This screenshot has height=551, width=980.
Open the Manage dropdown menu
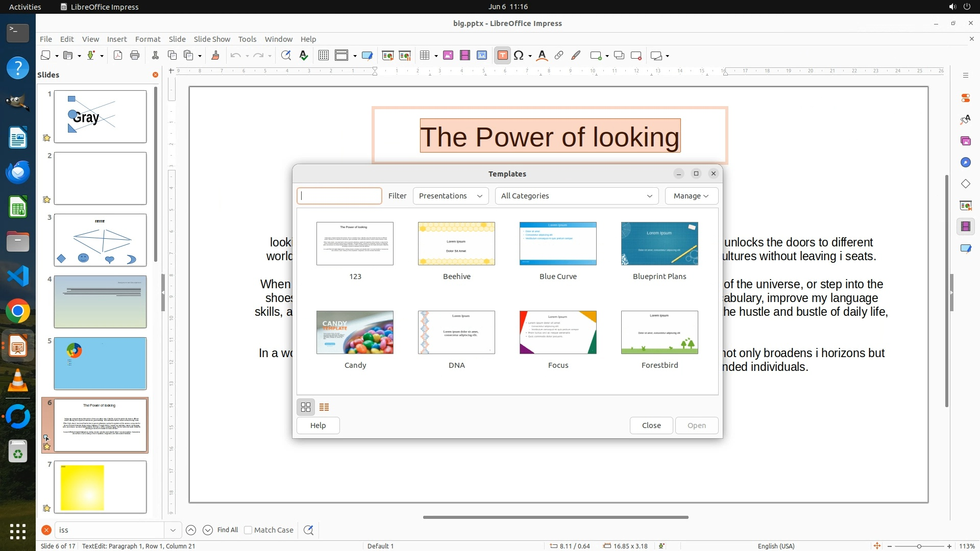691,196
